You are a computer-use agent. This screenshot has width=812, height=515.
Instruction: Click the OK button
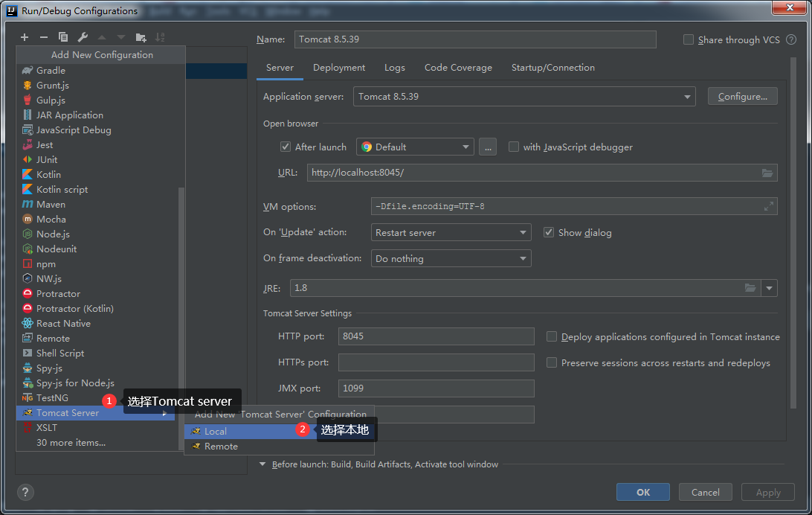tap(643, 492)
